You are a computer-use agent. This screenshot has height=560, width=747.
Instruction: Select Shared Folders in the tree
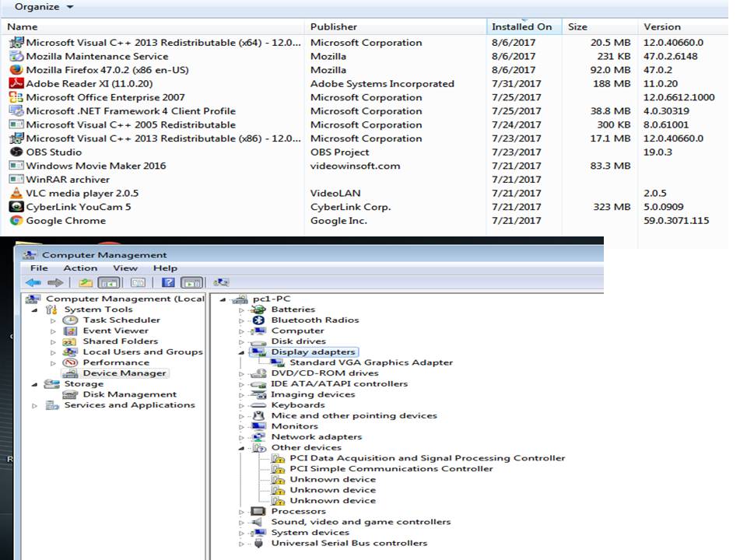point(120,341)
